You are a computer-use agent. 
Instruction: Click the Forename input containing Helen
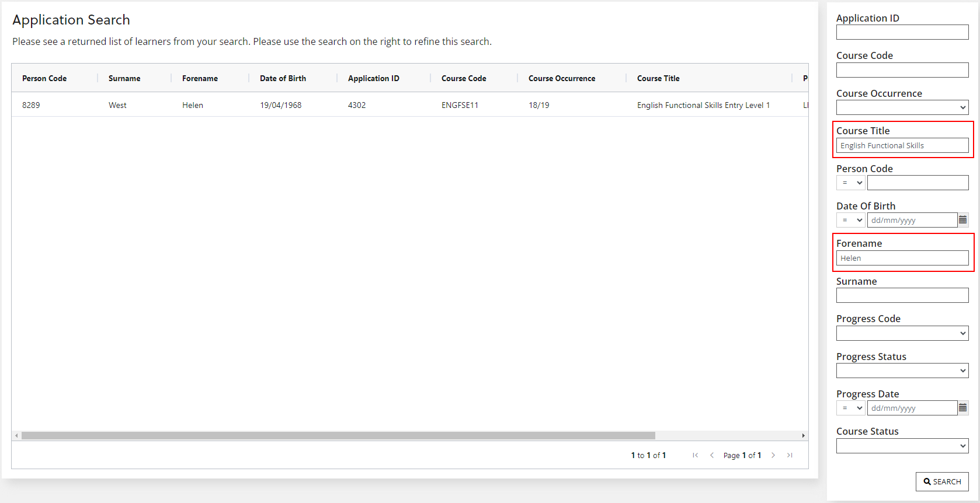tap(902, 258)
